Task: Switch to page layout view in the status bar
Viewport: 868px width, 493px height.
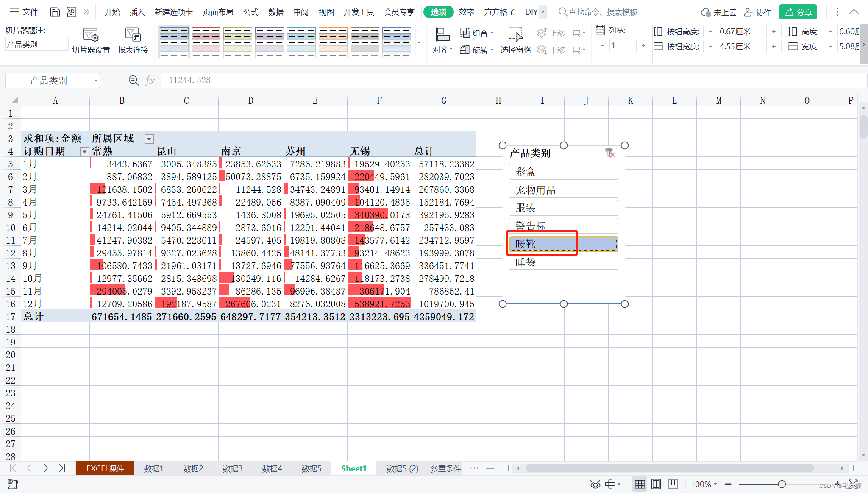Action: click(656, 484)
